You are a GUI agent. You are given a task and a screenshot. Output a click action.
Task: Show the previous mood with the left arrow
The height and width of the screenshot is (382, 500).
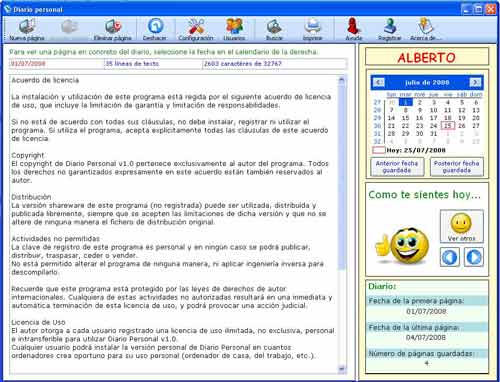450,257
